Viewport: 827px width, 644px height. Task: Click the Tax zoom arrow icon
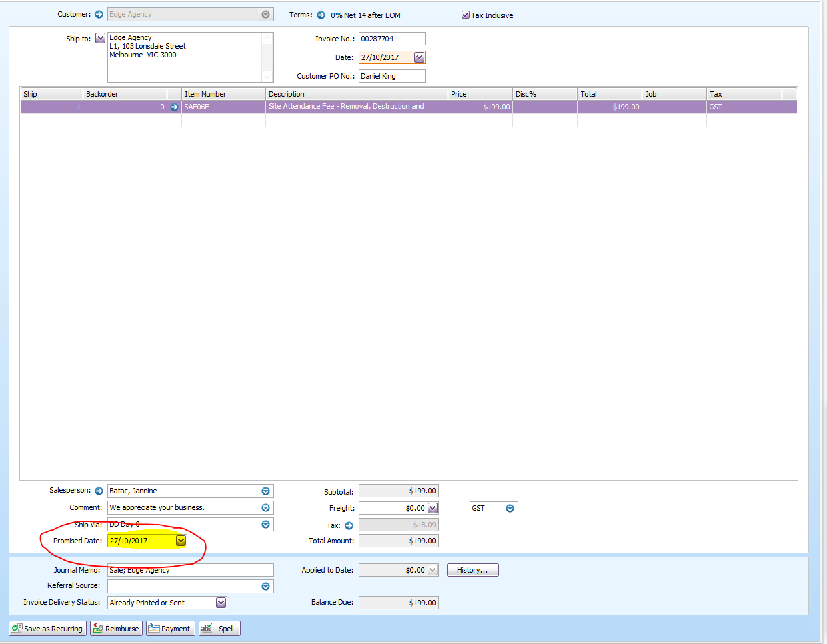(x=349, y=525)
